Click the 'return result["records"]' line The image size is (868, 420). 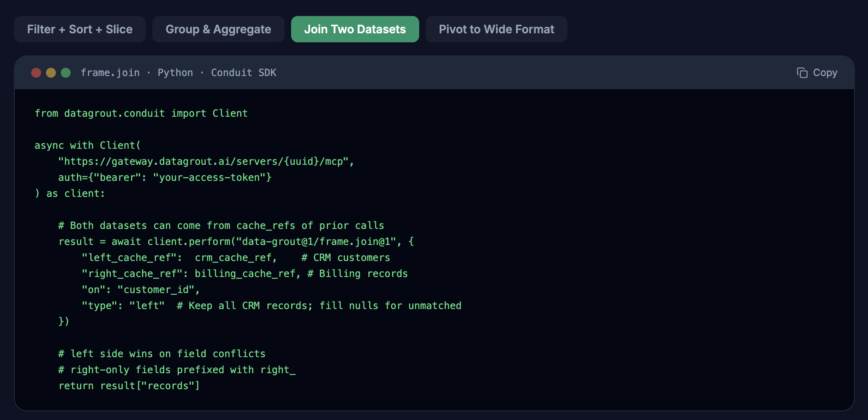[129, 386]
